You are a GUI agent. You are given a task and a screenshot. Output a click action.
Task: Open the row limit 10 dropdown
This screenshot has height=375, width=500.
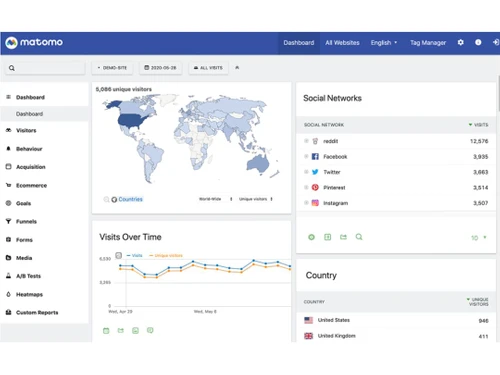[479, 238]
